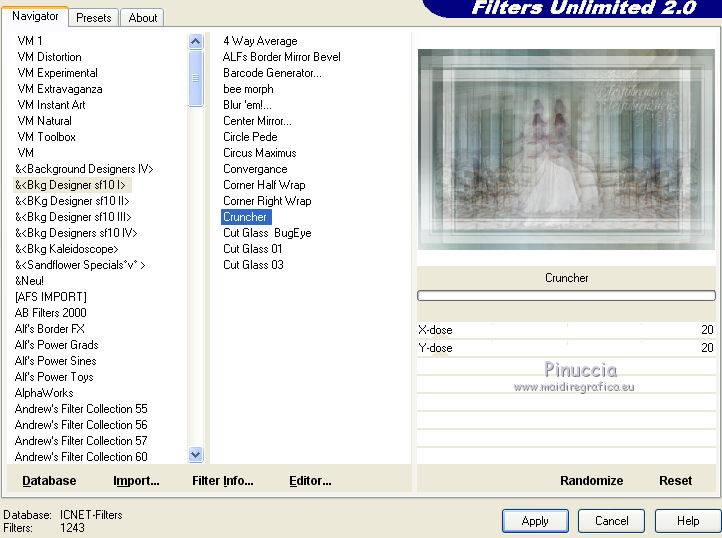
Task: Adjust the Y-dose slider
Action: 566,348
